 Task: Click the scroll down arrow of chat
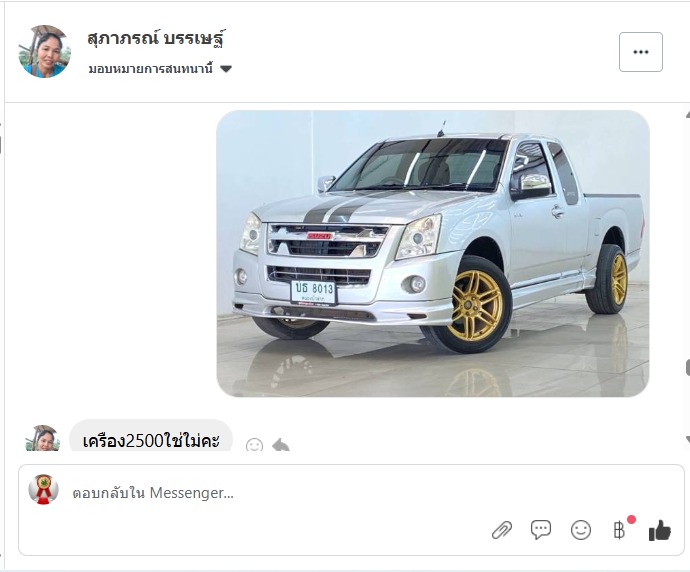point(687,439)
